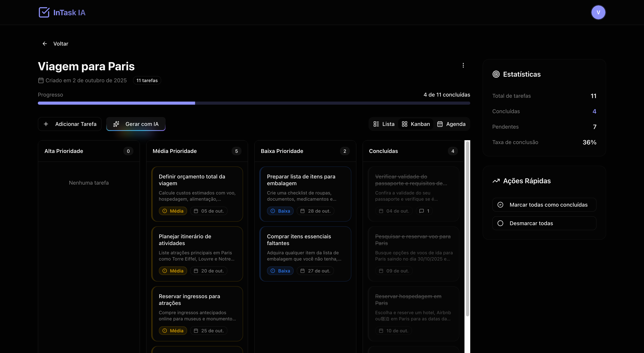
Task: Click the back arrow icon next to Voltar
Action: (45, 44)
